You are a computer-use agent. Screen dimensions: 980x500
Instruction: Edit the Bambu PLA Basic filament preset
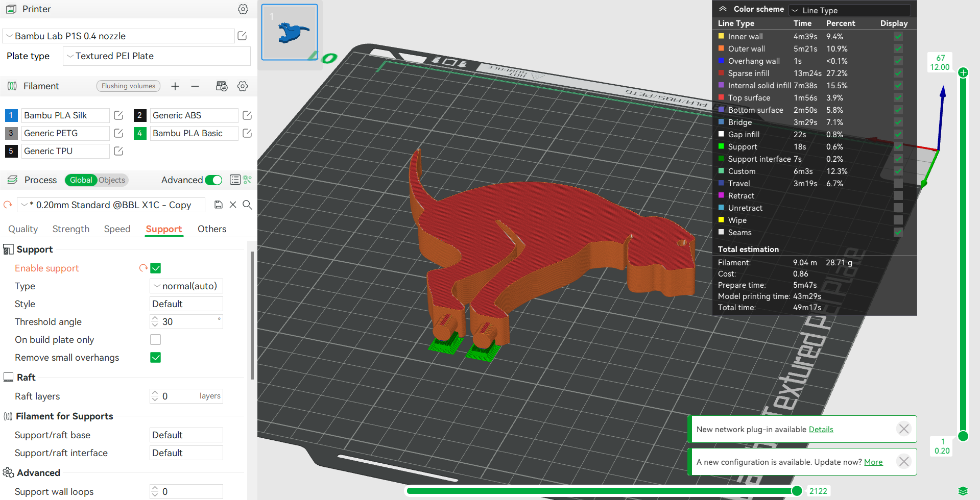pos(247,133)
